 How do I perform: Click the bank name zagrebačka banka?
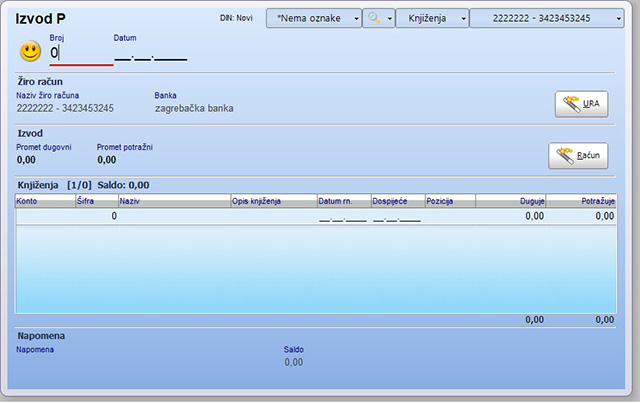(194, 109)
